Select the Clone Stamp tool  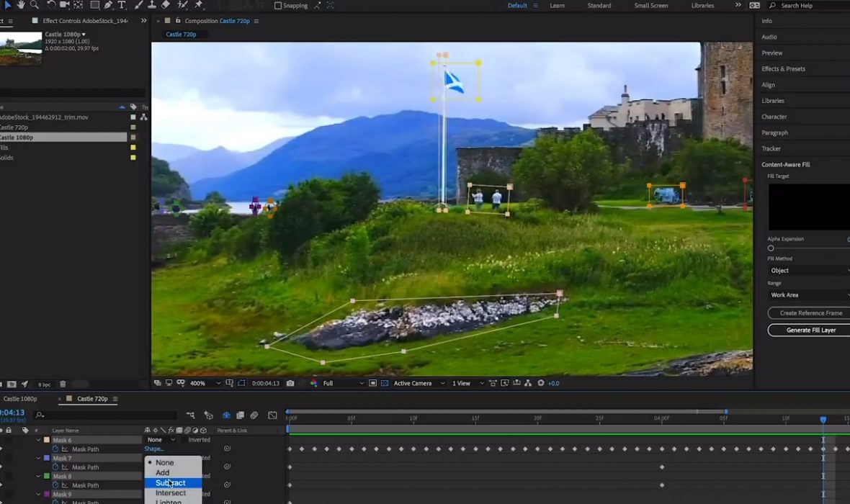151,5
